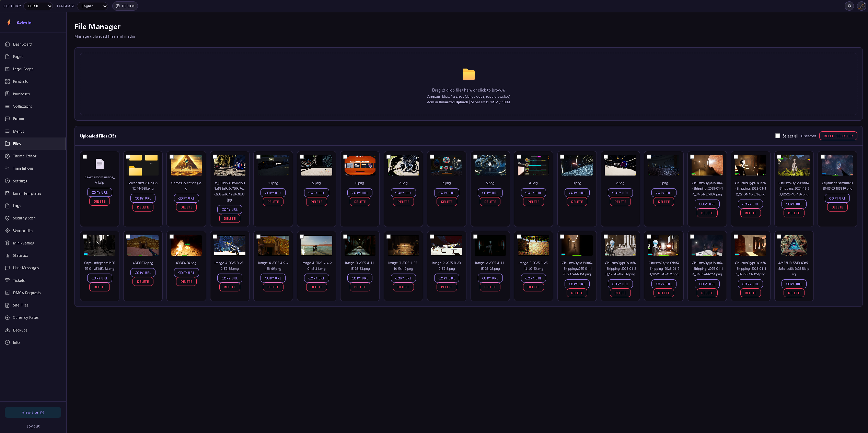Screen dimensions: 868x433
Task: Open the Forum from the top bar
Action: tap(125, 6)
